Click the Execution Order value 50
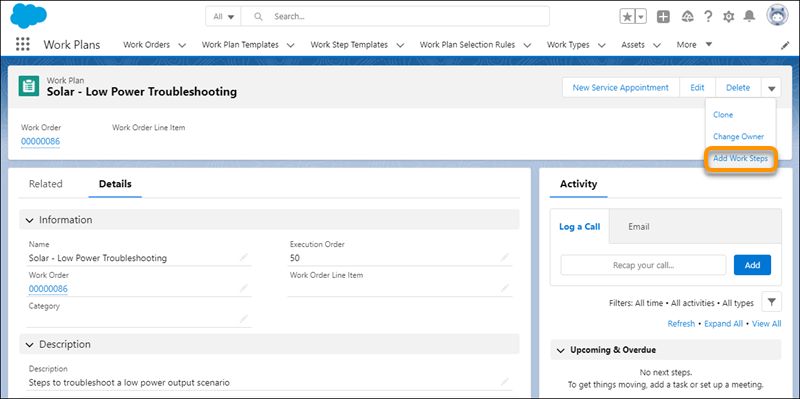The image size is (800, 399). [295, 258]
